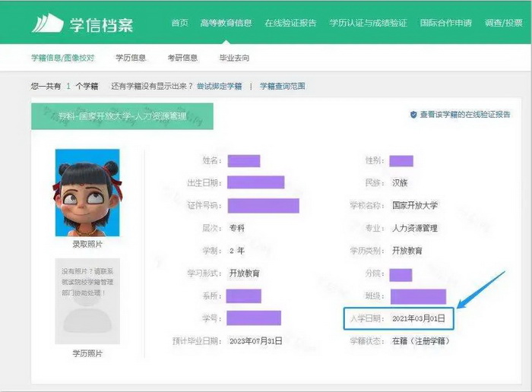Click the 您一共有 1 个学籍 text
The height and width of the screenshot is (392, 532).
(65, 86)
